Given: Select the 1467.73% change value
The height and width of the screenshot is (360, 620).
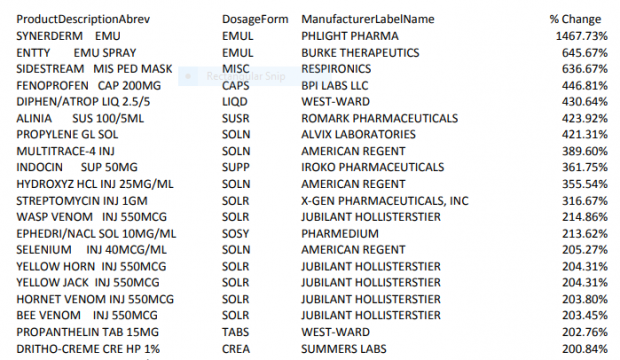Looking at the screenshot, I should pyautogui.click(x=582, y=36).
